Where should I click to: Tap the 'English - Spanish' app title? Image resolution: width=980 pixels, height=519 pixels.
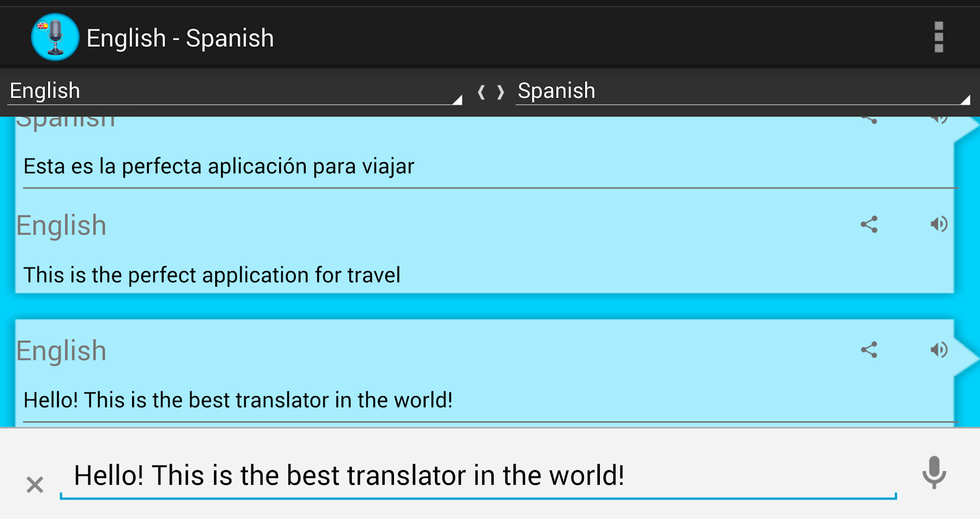pos(180,39)
